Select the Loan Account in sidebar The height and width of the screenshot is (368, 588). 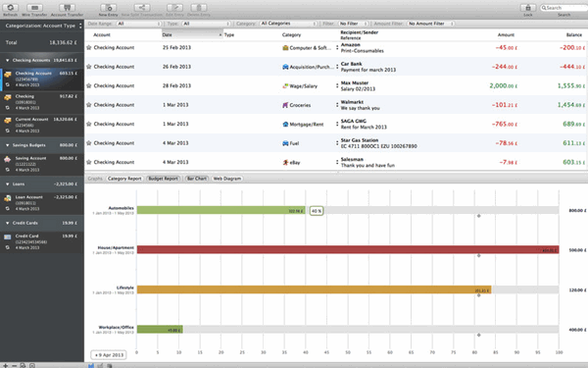pos(42,203)
